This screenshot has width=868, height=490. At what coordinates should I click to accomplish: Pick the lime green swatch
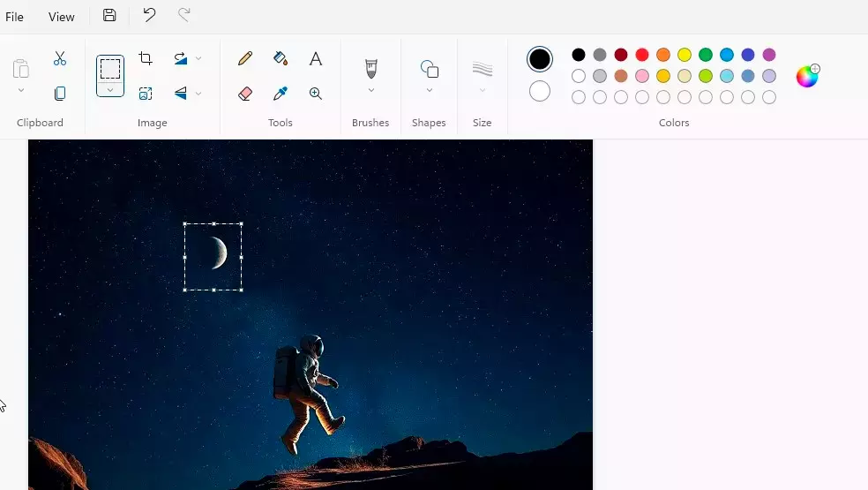click(706, 76)
